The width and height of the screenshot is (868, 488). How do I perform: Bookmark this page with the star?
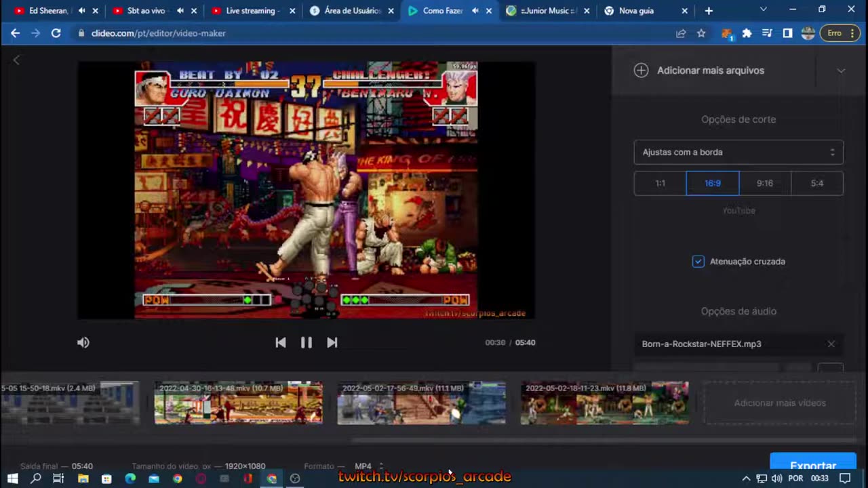point(701,33)
